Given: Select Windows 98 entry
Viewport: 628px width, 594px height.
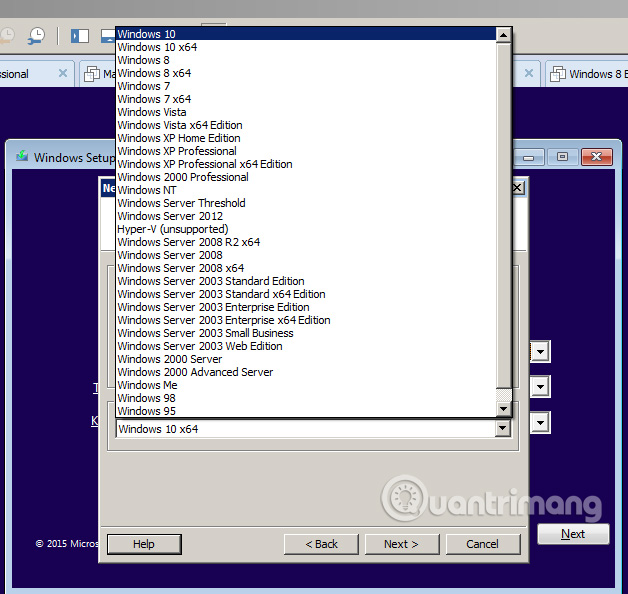Looking at the screenshot, I should click(306, 398).
